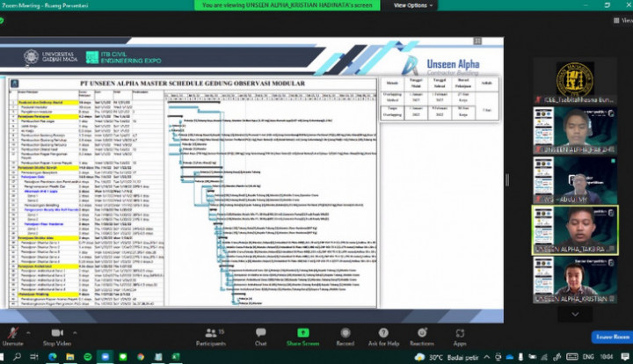Open audio settings arrow beside Unmute
633x364 pixels.
click(x=30, y=331)
